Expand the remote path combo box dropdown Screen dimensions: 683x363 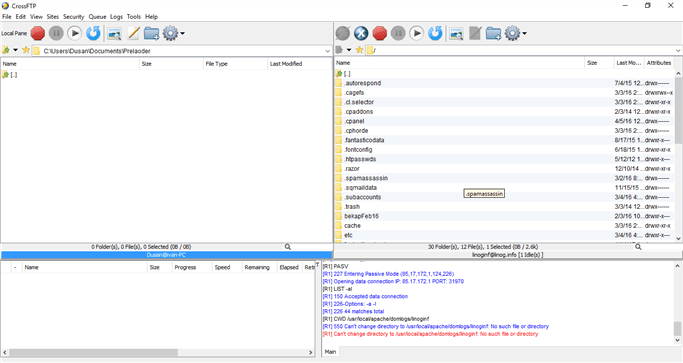678,51
